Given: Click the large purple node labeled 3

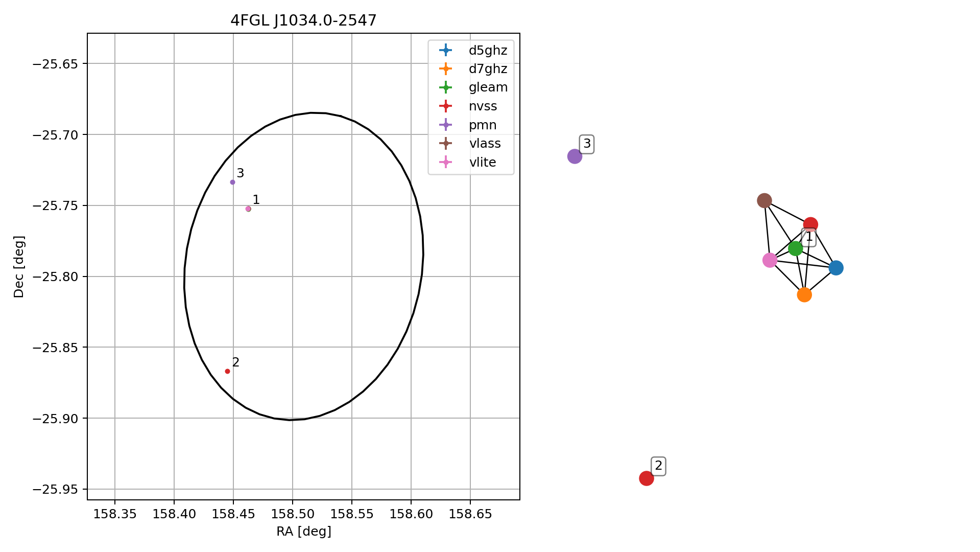Looking at the screenshot, I should click(x=575, y=156).
